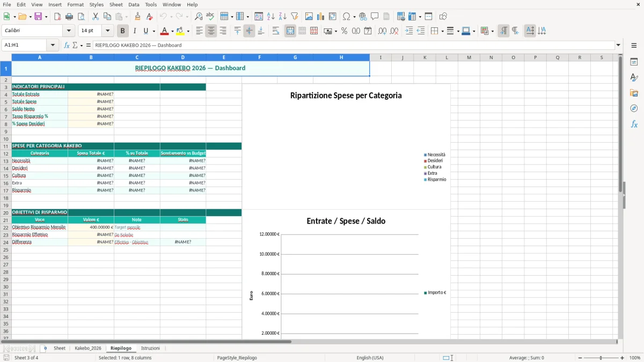
Task: Open the sidebar Properties panel
Action: (634, 62)
